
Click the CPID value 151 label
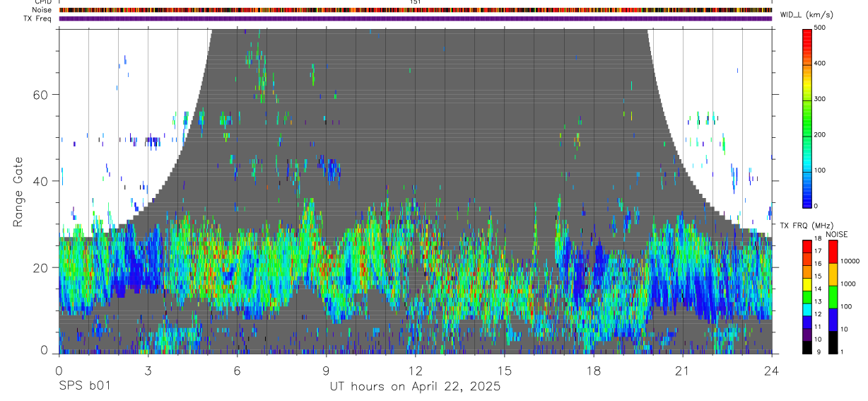point(416,3)
